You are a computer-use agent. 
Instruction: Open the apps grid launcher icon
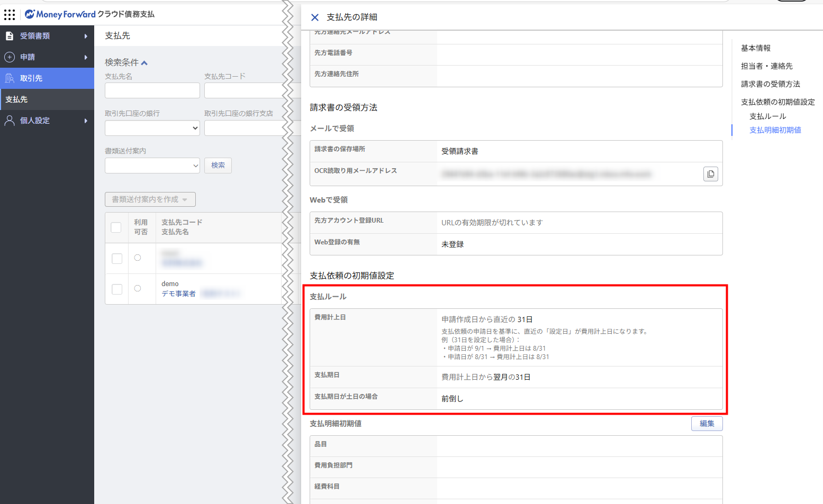tap(10, 14)
